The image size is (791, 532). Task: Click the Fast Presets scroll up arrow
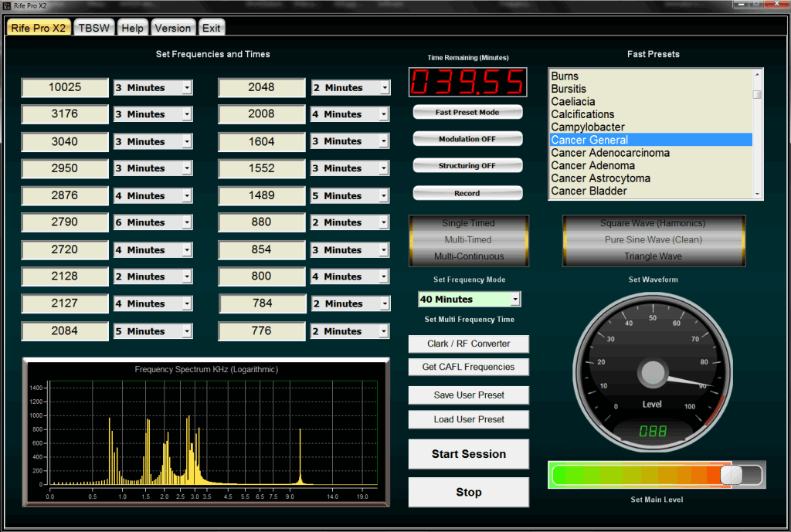click(757, 74)
